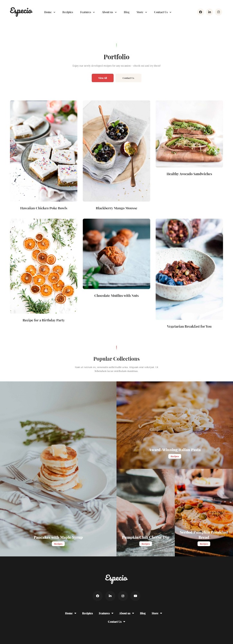This screenshot has width=233, height=644.
Task: Expand the Contact Us dropdown in the header
Action: pos(163,12)
